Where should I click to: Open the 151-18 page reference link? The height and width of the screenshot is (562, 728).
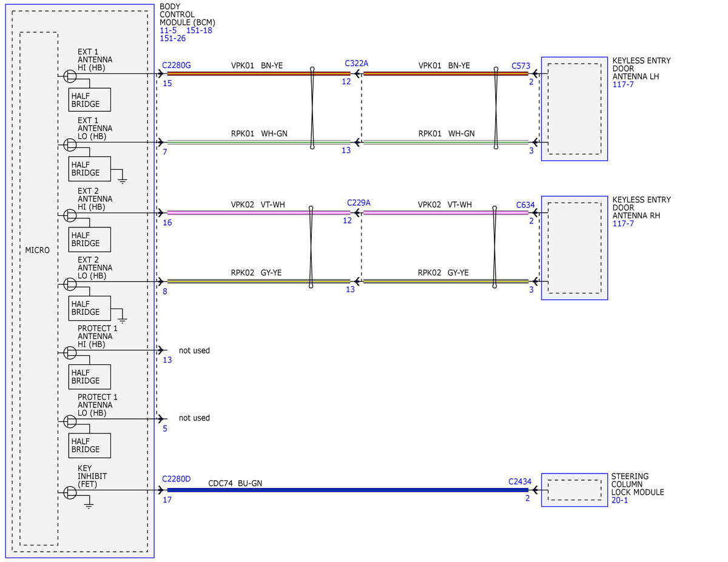tap(199, 30)
